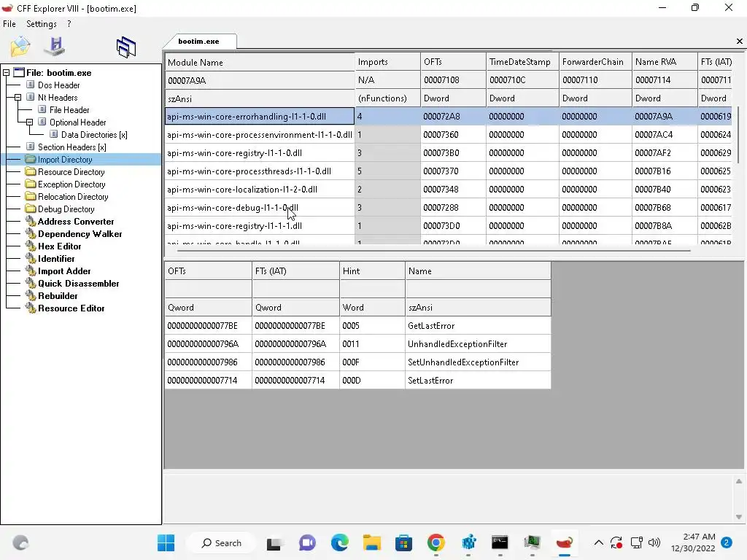The width and height of the screenshot is (747, 560).
Task: Click the UnhandledExceptionFilter function name
Action: pyautogui.click(x=457, y=344)
